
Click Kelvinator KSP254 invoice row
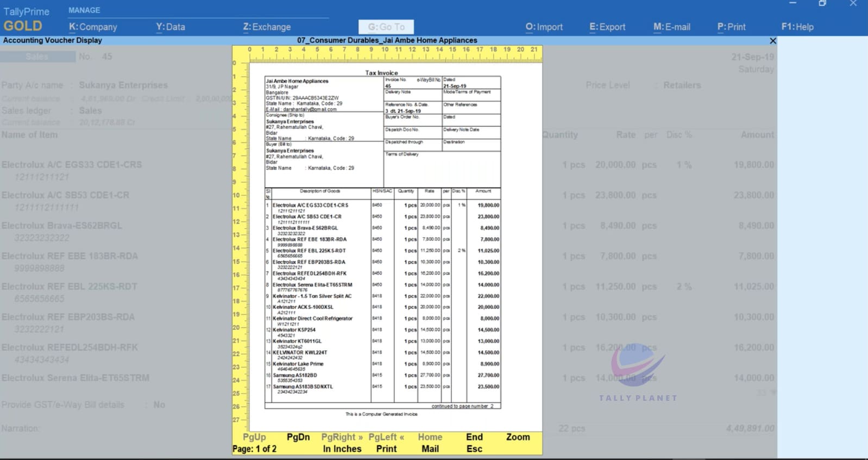tap(382, 332)
